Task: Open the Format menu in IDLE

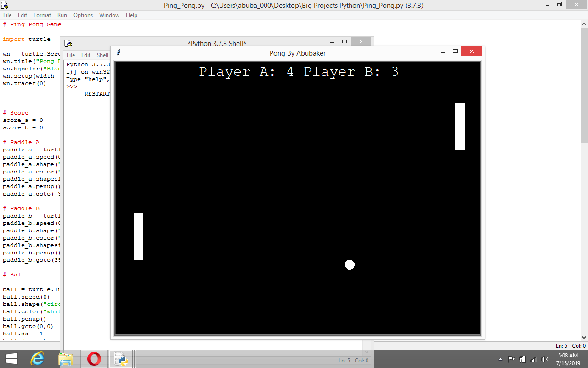Action: pyautogui.click(x=42, y=15)
